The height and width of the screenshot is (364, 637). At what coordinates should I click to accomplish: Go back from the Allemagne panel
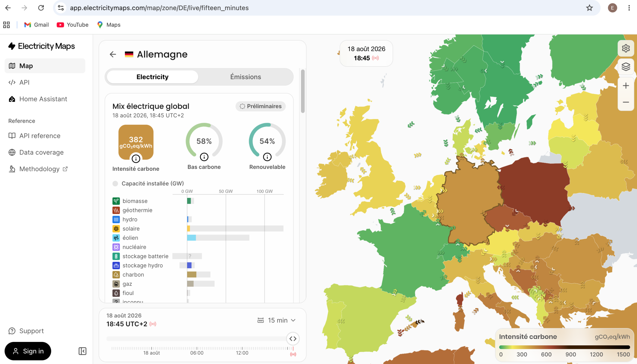(113, 54)
